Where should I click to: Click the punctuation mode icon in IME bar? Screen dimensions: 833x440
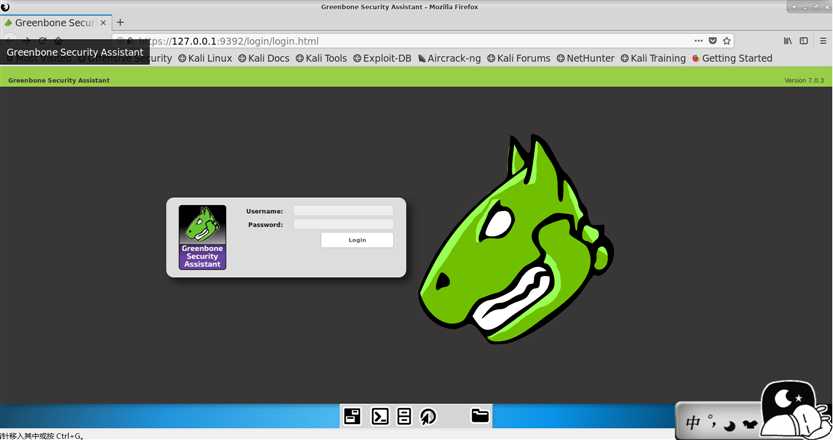[x=713, y=422]
